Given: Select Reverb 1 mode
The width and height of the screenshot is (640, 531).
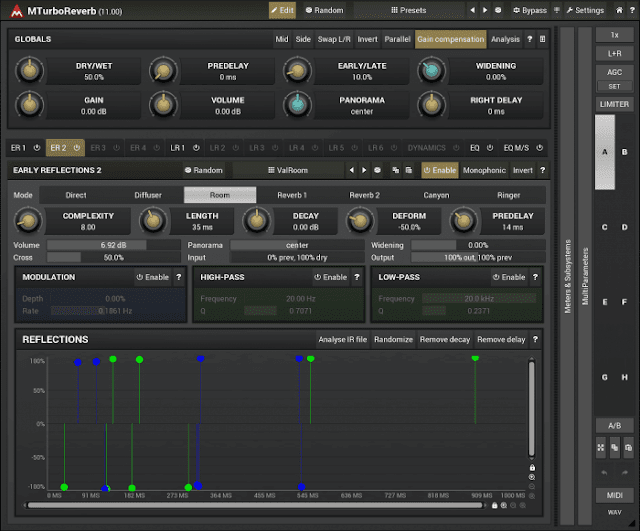Looking at the screenshot, I should click(x=292, y=195).
